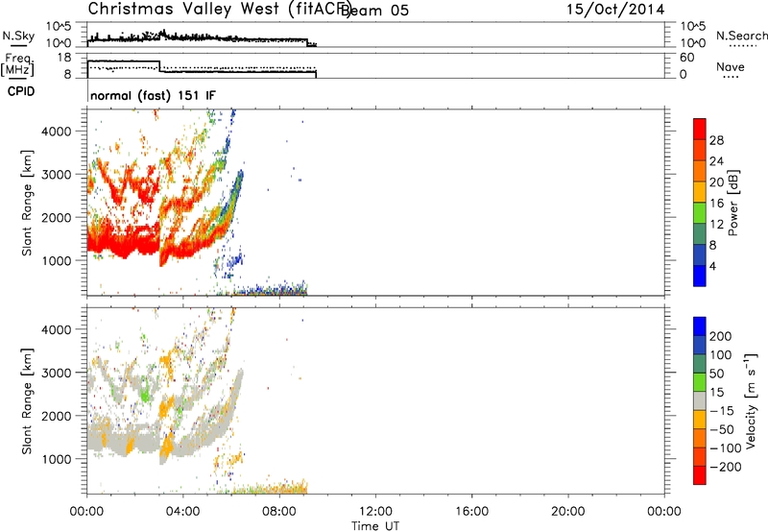Click the dark blue 4–8 dB power swatch
The image size is (768, 532).
point(700,255)
